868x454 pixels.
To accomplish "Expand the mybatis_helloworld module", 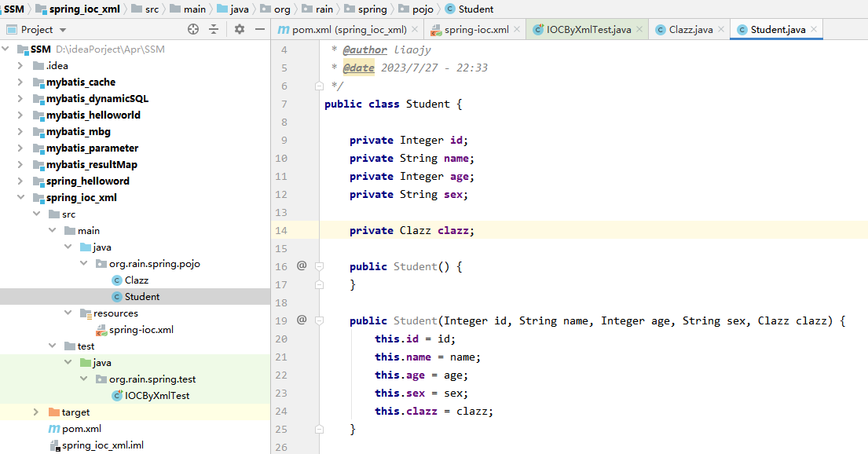I will (x=20, y=115).
